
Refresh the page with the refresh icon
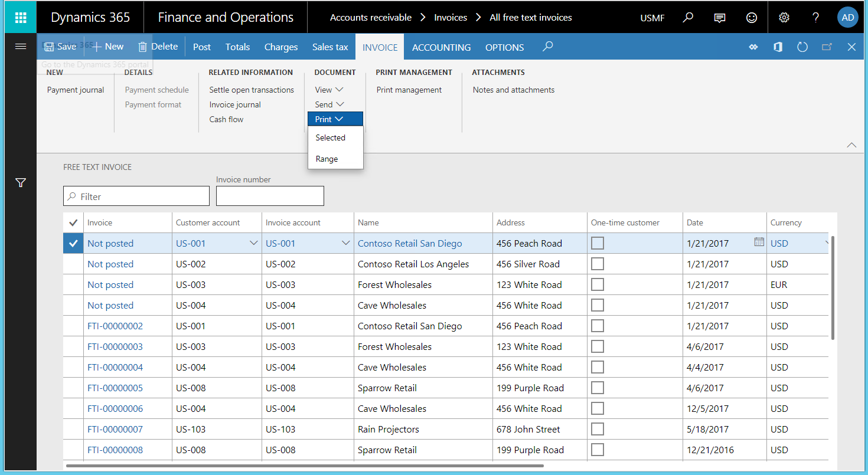click(802, 47)
